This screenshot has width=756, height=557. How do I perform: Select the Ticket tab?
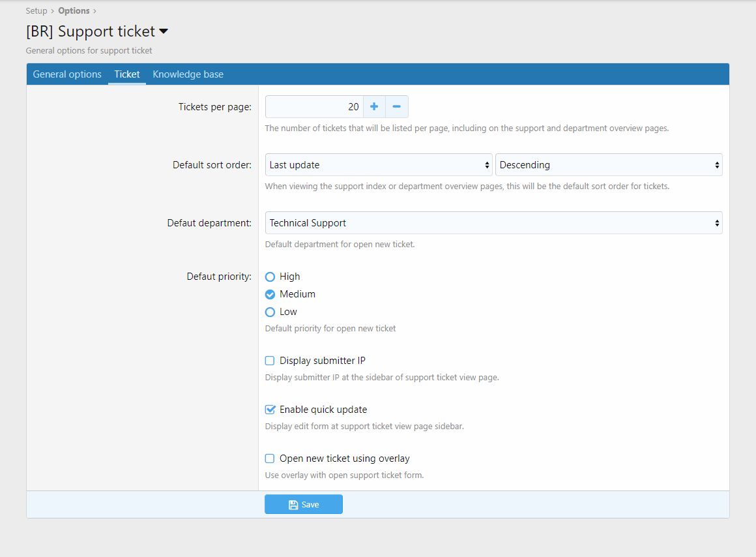[x=127, y=74]
